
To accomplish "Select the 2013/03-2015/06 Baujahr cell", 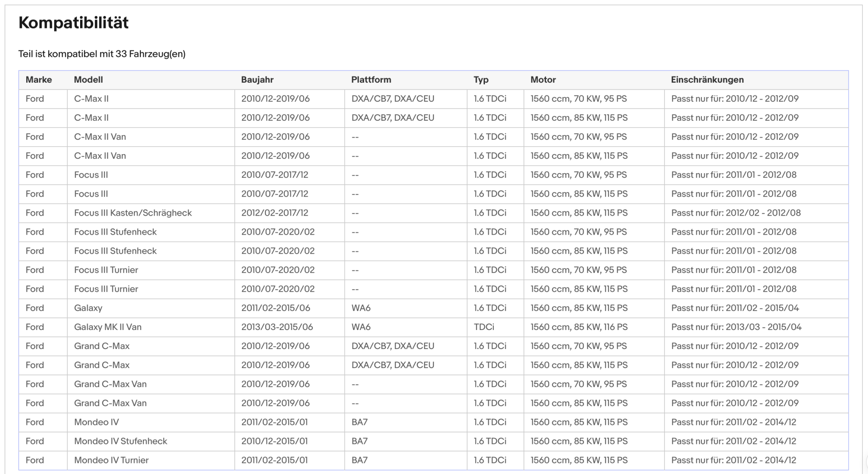I will 289,327.
